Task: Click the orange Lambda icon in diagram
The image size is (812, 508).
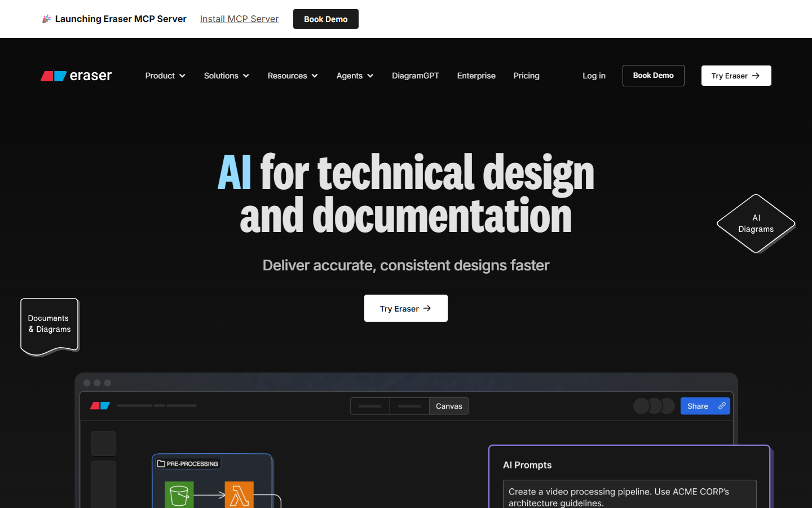Action: tap(239, 495)
